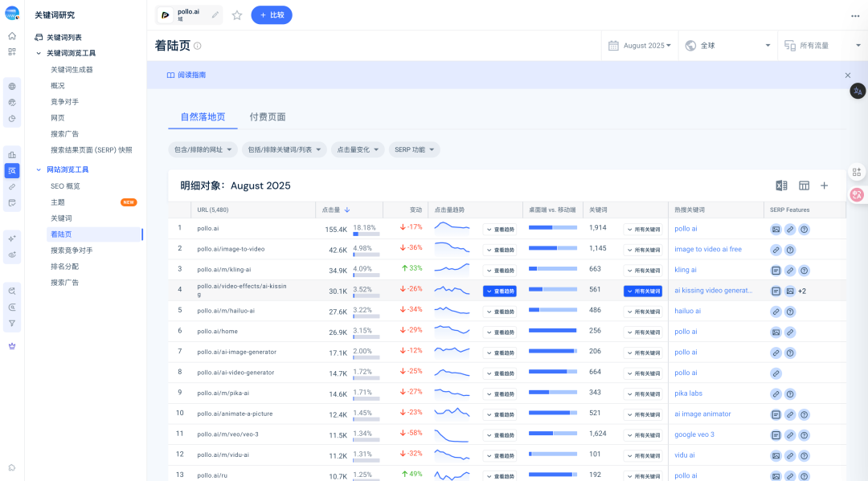The image size is (868, 481).
Task: Click desktop vs mobile bar for pollo.ai row
Action: pyautogui.click(x=552, y=228)
